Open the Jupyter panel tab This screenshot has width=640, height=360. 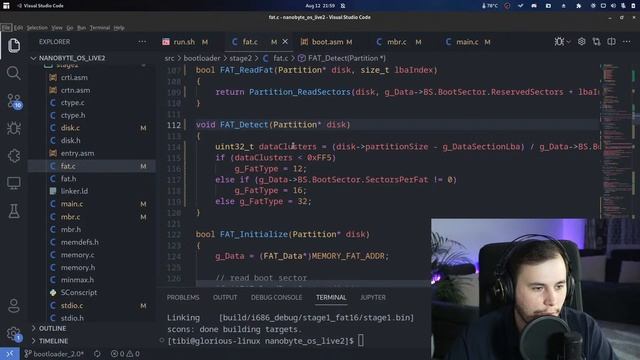pyautogui.click(x=373, y=298)
